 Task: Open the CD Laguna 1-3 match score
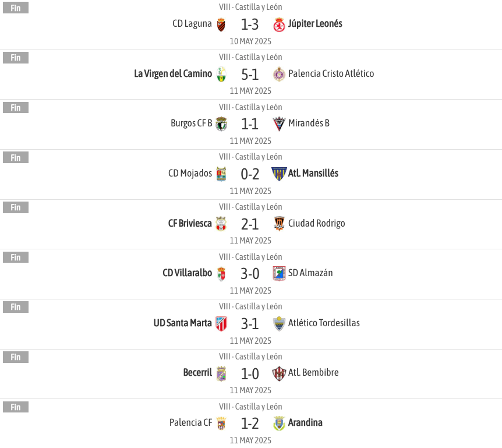[x=250, y=24]
